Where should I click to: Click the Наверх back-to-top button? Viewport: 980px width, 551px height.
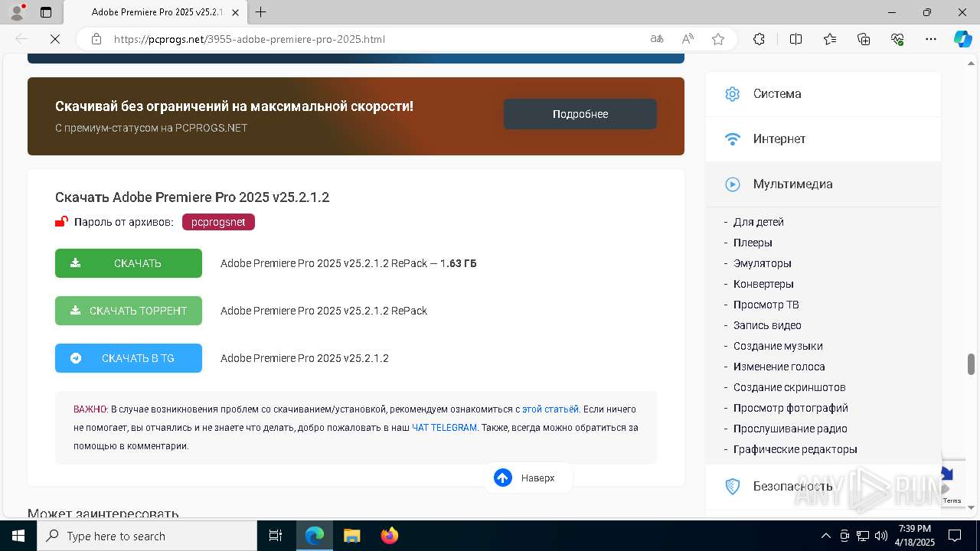tap(528, 478)
